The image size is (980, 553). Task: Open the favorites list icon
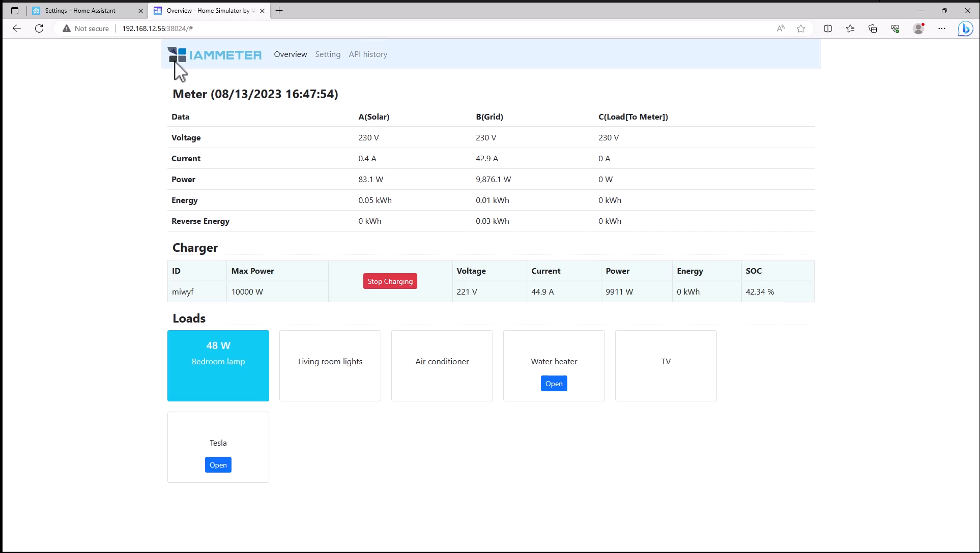850,28
